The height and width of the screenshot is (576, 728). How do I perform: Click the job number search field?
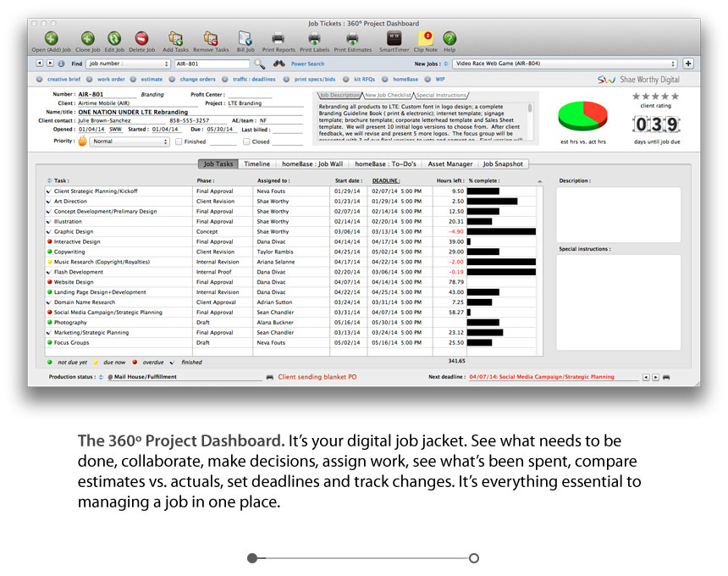(x=212, y=64)
